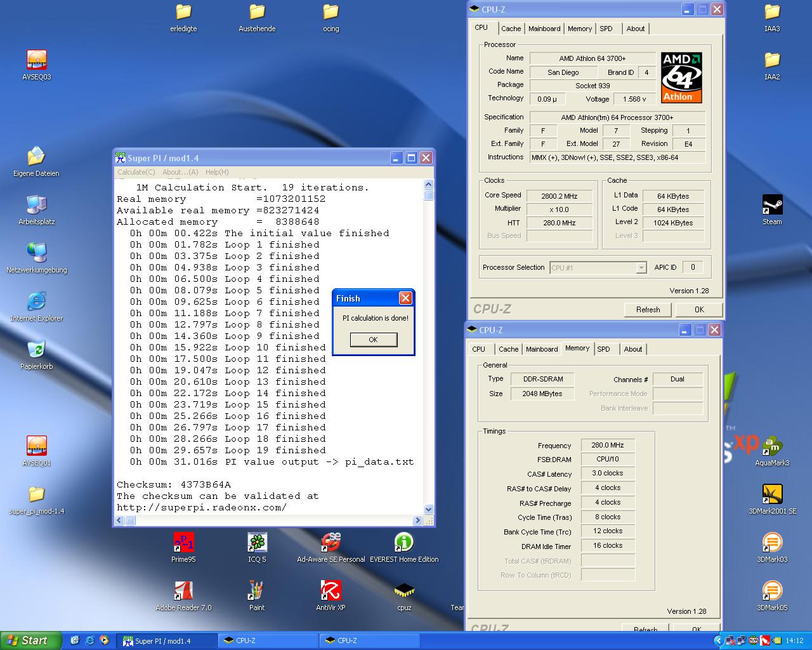
Task: Open About tab in top CPU-Z
Action: (x=636, y=29)
